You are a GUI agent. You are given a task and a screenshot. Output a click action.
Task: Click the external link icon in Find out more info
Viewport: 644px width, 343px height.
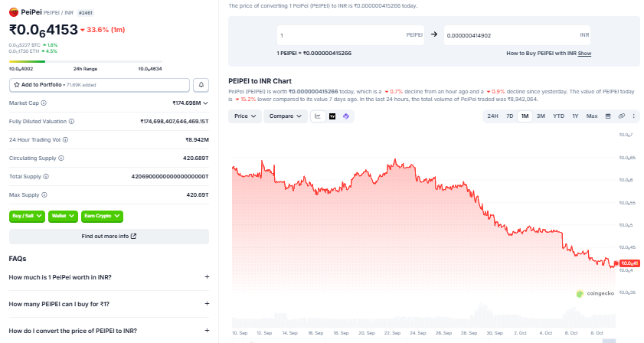tap(133, 237)
